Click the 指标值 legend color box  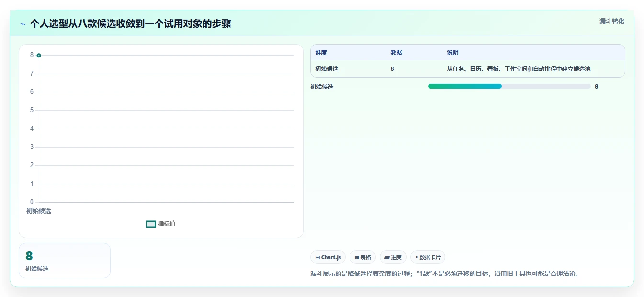pyautogui.click(x=151, y=224)
